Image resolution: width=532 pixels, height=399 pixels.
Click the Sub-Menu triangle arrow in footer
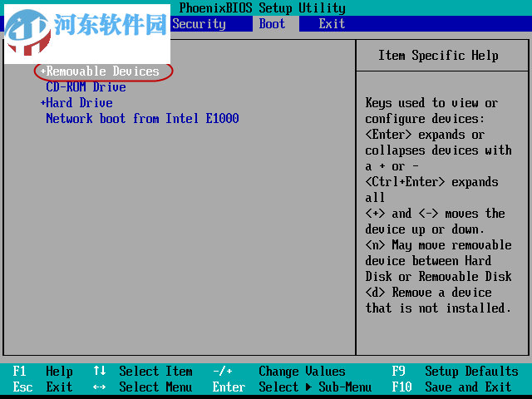pyautogui.click(x=308, y=387)
